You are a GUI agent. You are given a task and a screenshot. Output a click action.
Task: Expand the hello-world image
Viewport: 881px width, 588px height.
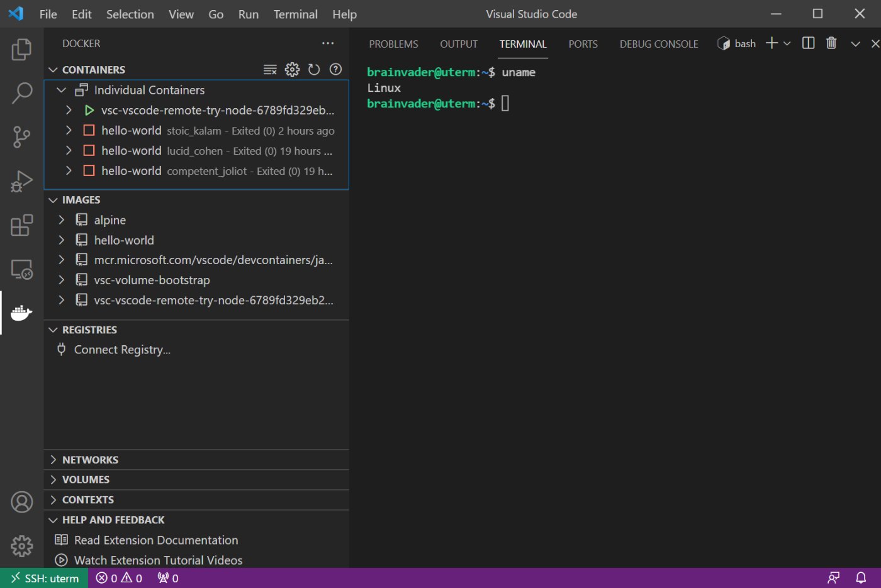(x=61, y=240)
